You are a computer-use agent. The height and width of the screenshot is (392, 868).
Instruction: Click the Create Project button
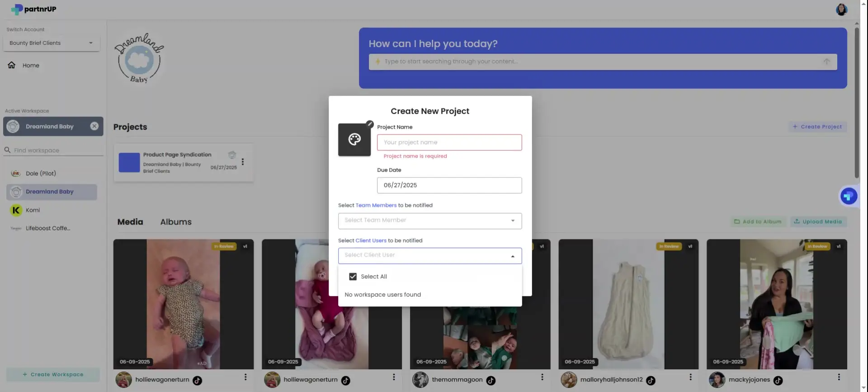tap(817, 127)
